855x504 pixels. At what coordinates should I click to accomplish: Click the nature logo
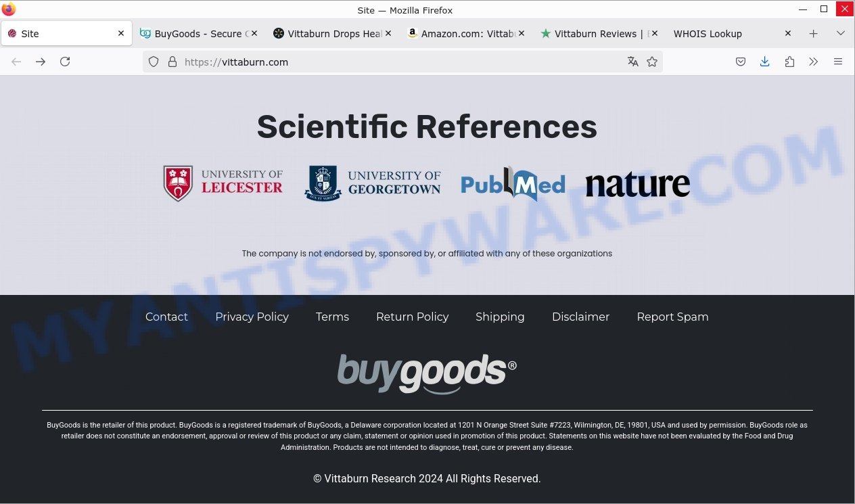pos(638,184)
